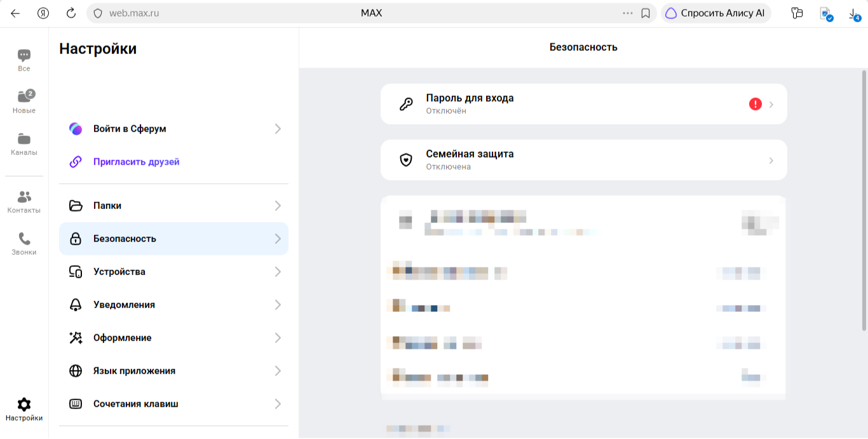The width and height of the screenshot is (868, 439).
Task: Expand Войти в Сферум via its chevron
Action: click(278, 129)
